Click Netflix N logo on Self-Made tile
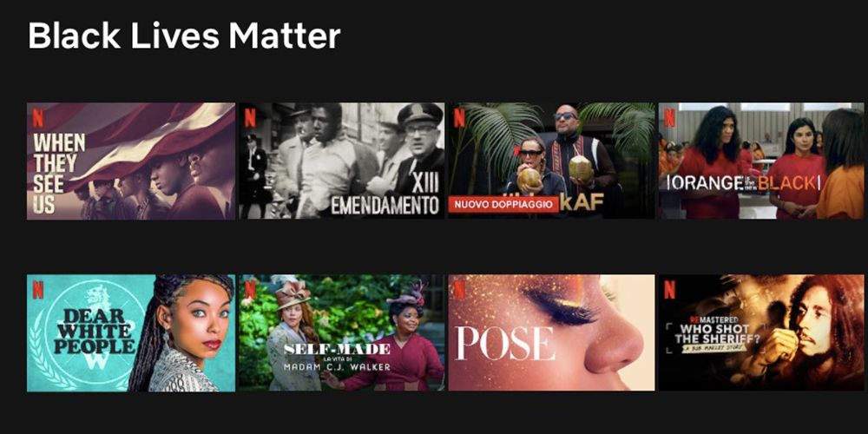Image resolution: width=868 pixels, height=434 pixels. (250, 290)
